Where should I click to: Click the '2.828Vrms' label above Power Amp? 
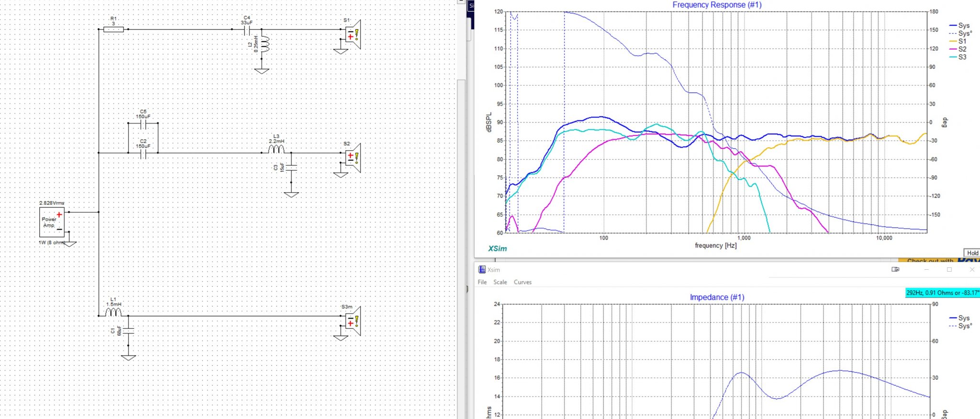[x=52, y=203]
